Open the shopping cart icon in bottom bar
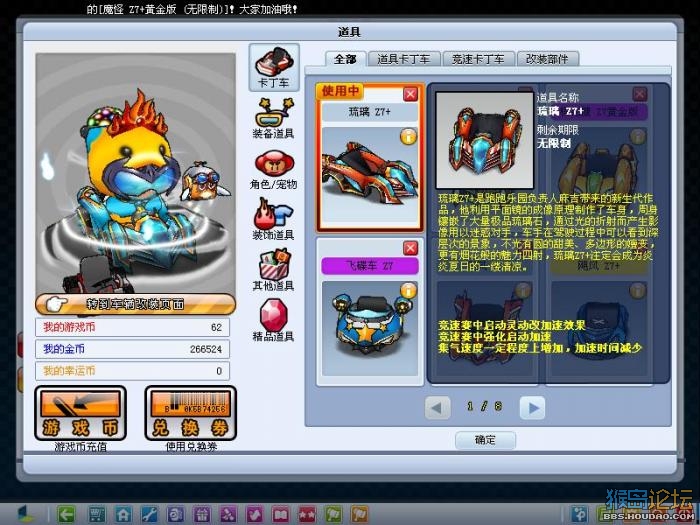 click(x=96, y=515)
